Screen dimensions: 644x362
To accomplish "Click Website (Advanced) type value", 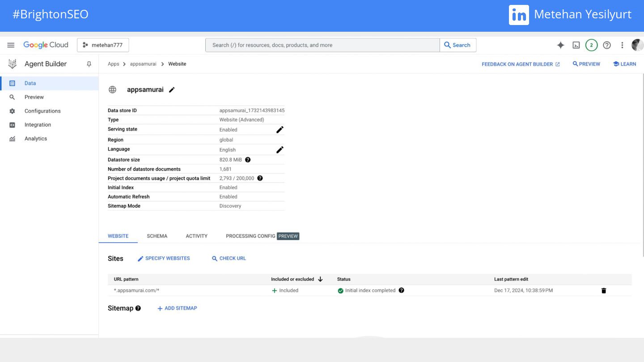I will [241, 120].
